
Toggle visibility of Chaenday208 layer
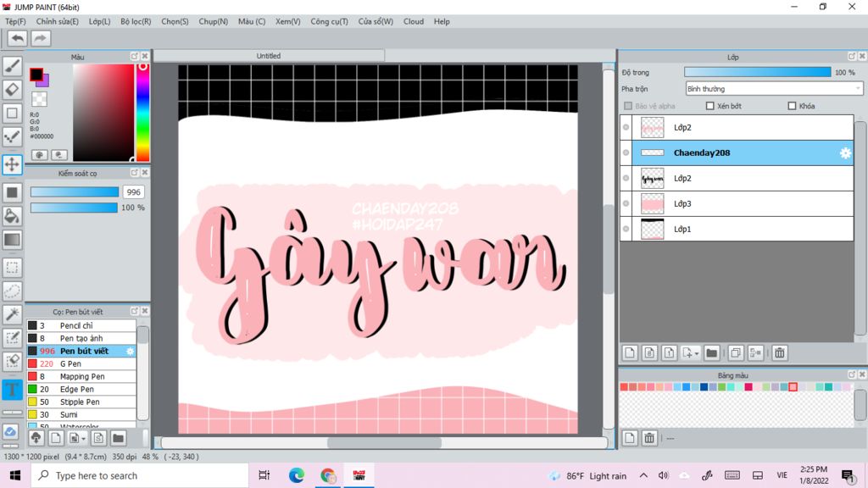[x=626, y=152]
